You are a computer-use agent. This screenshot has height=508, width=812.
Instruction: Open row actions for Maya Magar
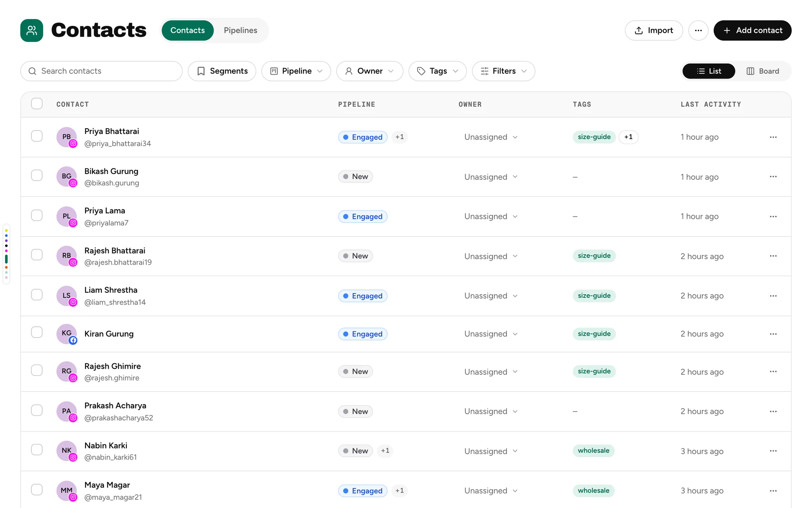point(773,491)
